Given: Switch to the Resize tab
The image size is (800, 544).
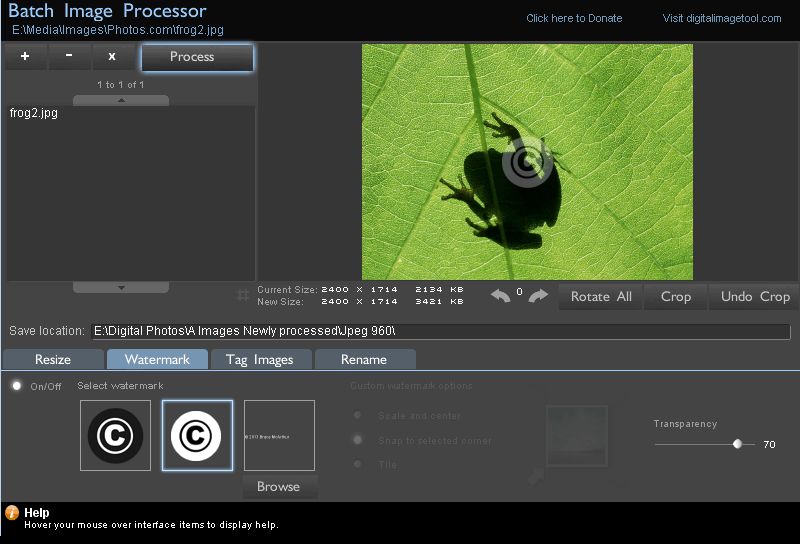Looking at the screenshot, I should 53,359.
